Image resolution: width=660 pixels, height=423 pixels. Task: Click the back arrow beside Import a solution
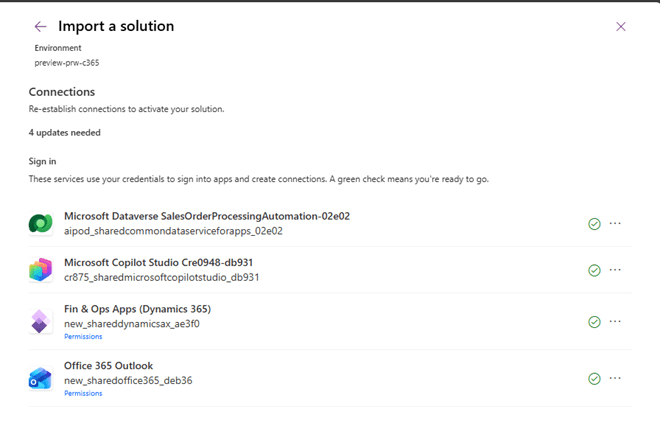(x=40, y=26)
